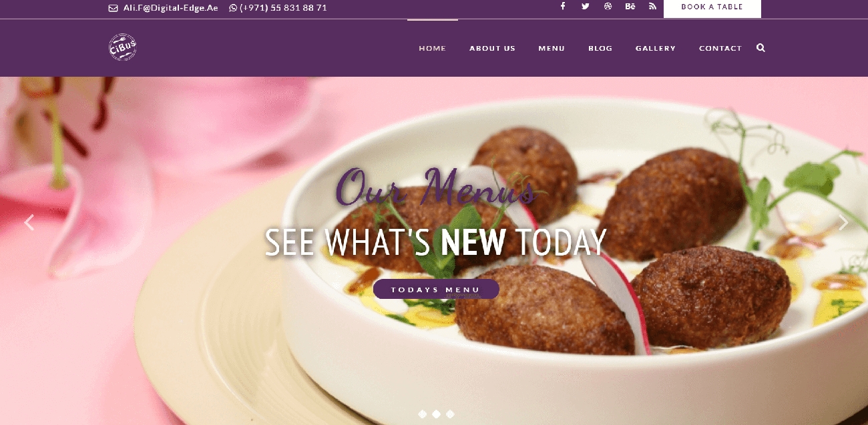Open the Contact page link

coord(720,48)
